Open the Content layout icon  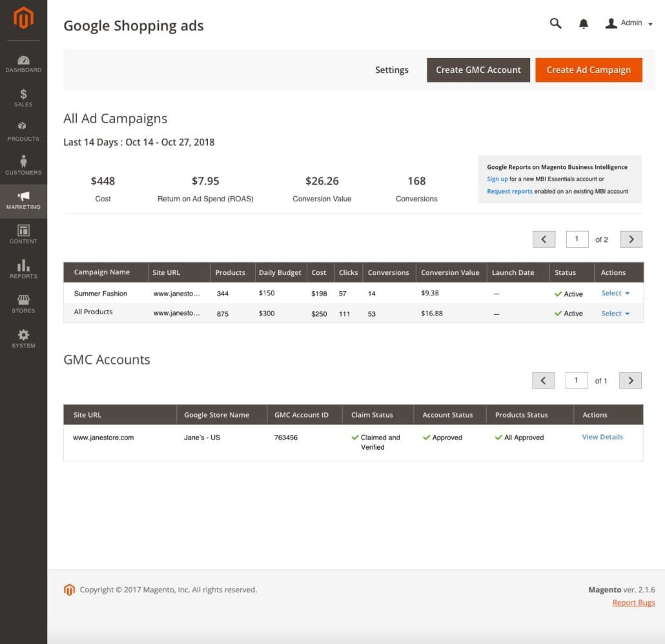point(23,230)
